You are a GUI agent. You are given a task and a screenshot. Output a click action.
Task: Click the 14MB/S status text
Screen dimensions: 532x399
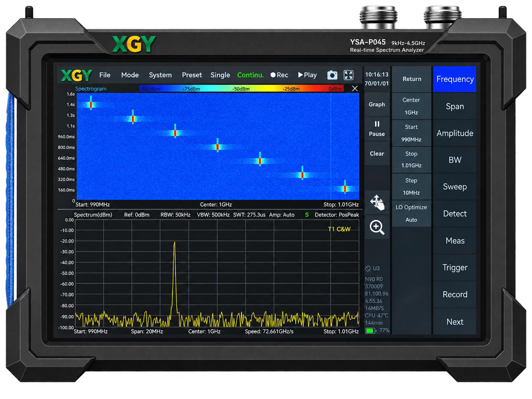[374, 308]
